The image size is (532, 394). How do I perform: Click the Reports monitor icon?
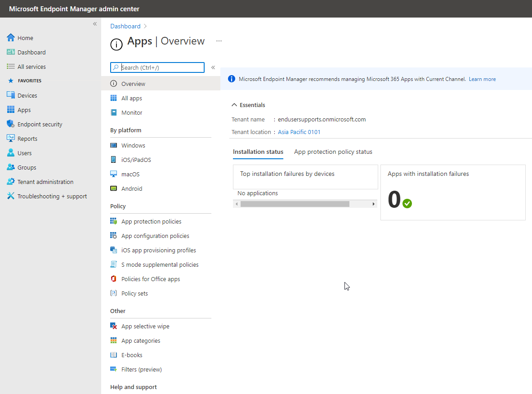(x=11, y=138)
